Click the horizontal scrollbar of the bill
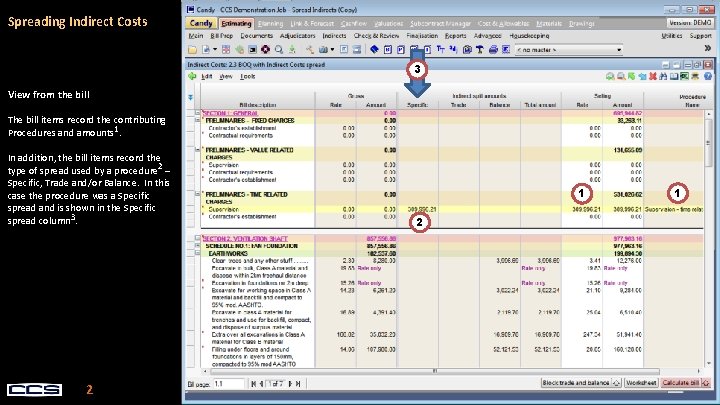 tap(435, 371)
